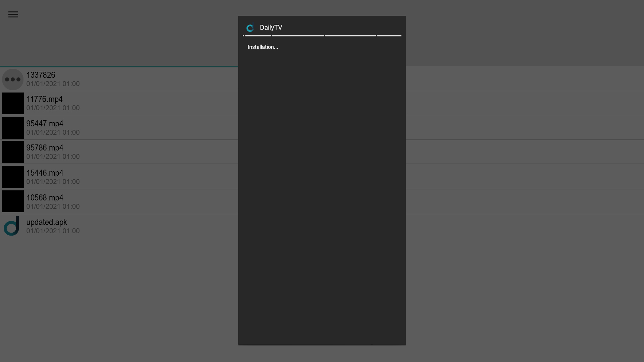Click the installation progress bar
The width and height of the screenshot is (644, 362).
pos(322,36)
